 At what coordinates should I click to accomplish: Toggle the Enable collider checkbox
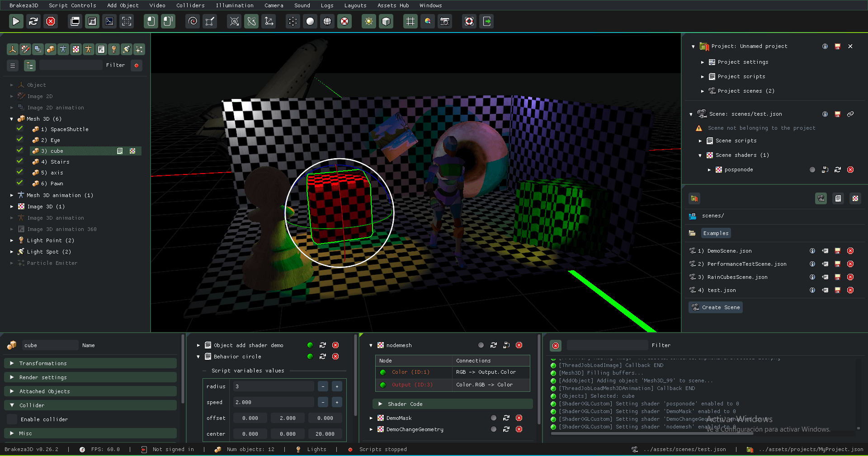pyautogui.click(x=12, y=419)
